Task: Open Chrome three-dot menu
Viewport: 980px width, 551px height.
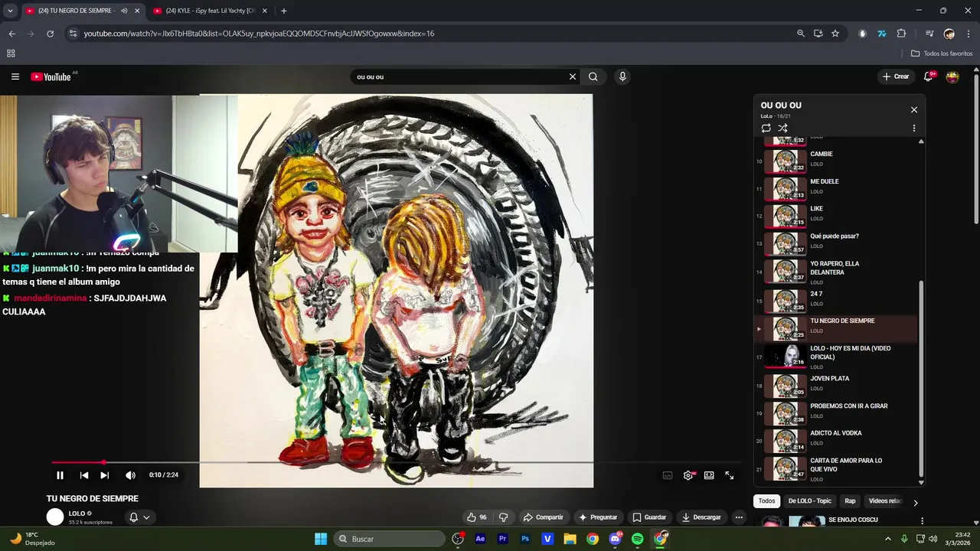Action: (969, 34)
